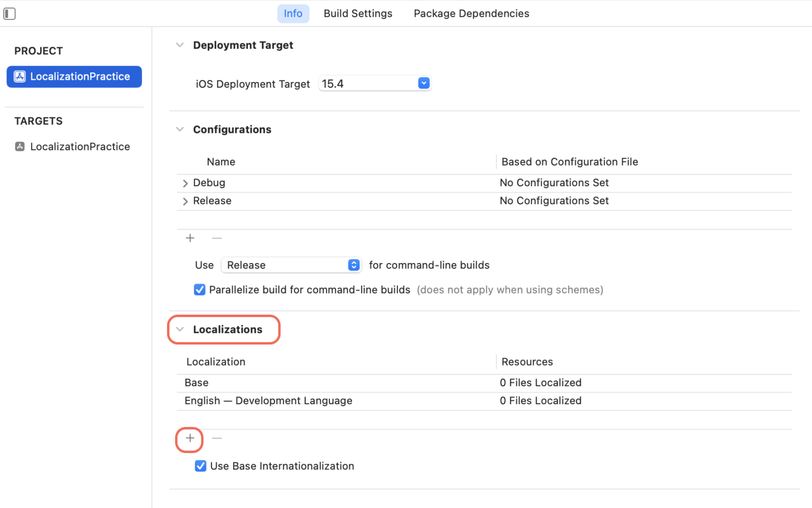Add a new configuration using the plus button

point(190,238)
